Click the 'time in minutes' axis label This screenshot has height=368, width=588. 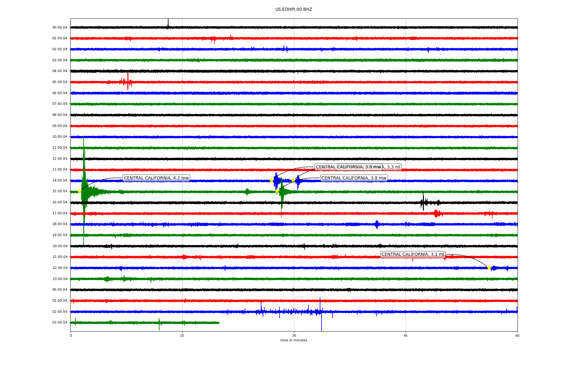point(294,340)
